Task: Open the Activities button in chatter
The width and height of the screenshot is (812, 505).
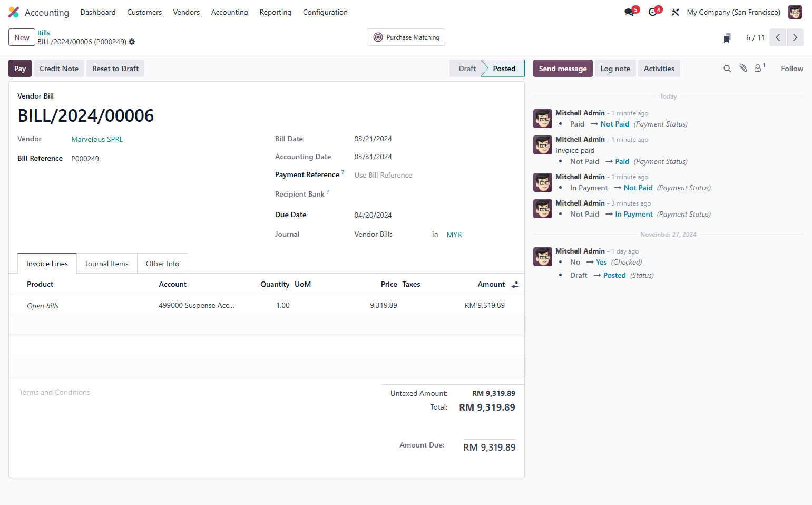Action: click(x=659, y=69)
